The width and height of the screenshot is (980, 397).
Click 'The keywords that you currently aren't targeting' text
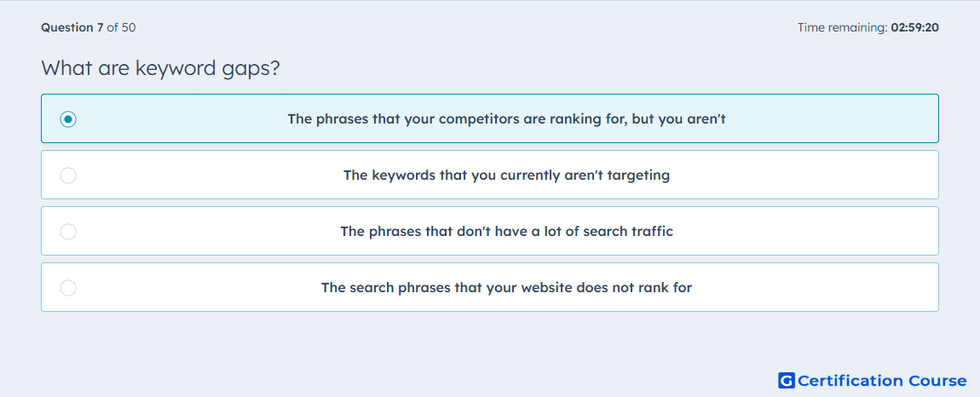(506, 175)
